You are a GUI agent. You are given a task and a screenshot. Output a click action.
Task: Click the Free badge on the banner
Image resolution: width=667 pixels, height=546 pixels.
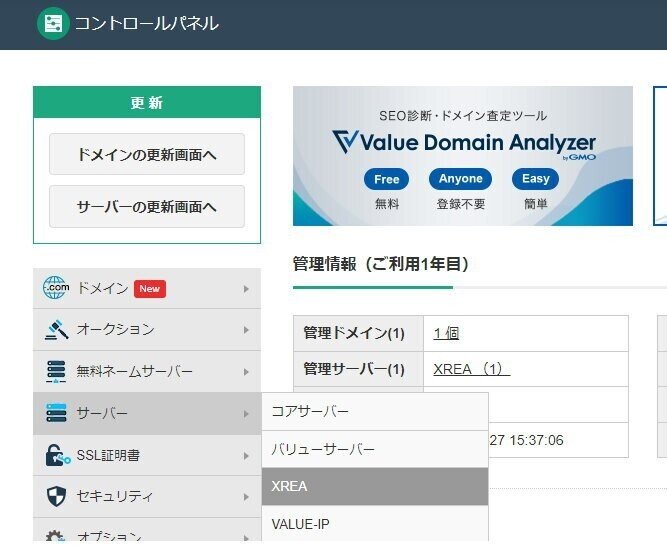(386, 179)
